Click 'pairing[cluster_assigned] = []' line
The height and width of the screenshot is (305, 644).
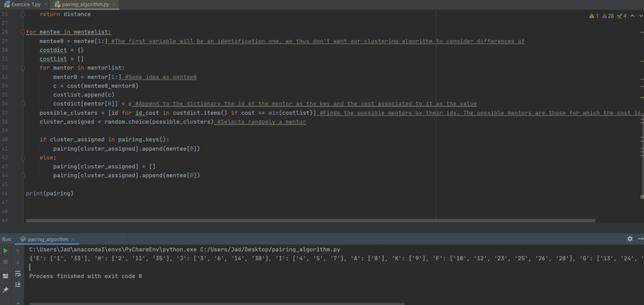pos(105,166)
